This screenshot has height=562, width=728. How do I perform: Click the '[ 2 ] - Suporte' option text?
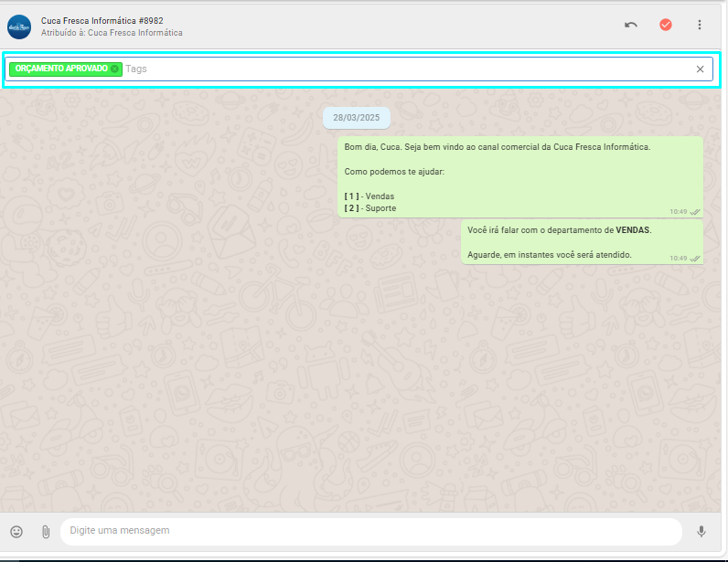(x=370, y=208)
